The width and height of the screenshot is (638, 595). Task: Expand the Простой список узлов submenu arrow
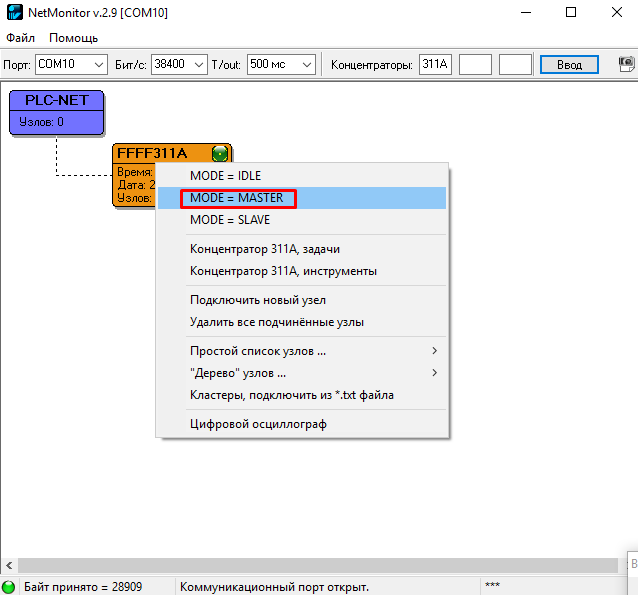[435, 351]
